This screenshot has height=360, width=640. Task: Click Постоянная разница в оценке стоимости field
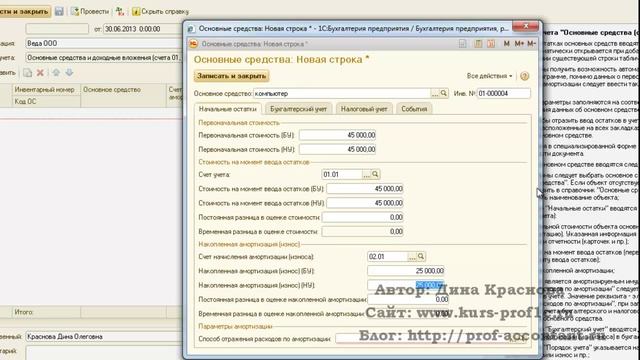(362, 218)
